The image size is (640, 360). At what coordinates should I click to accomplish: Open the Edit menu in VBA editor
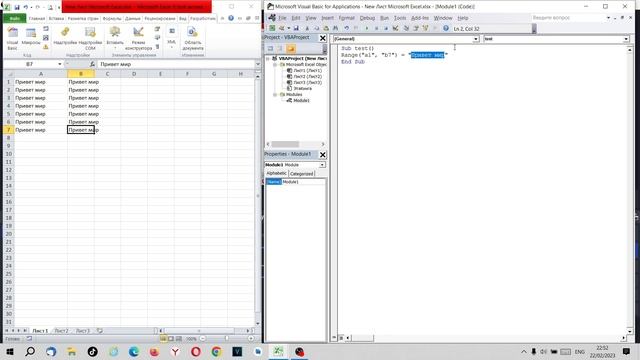click(x=296, y=18)
